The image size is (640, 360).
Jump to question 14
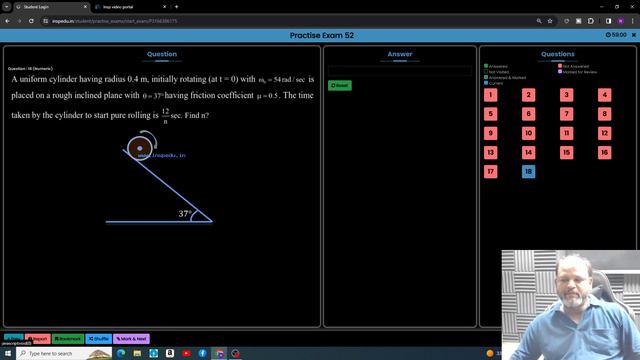(529, 152)
